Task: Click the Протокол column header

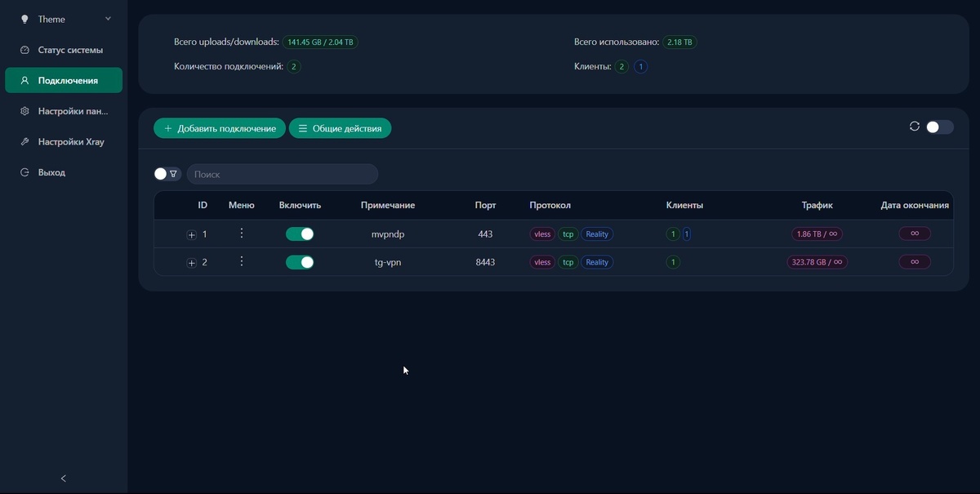Action: pos(550,205)
